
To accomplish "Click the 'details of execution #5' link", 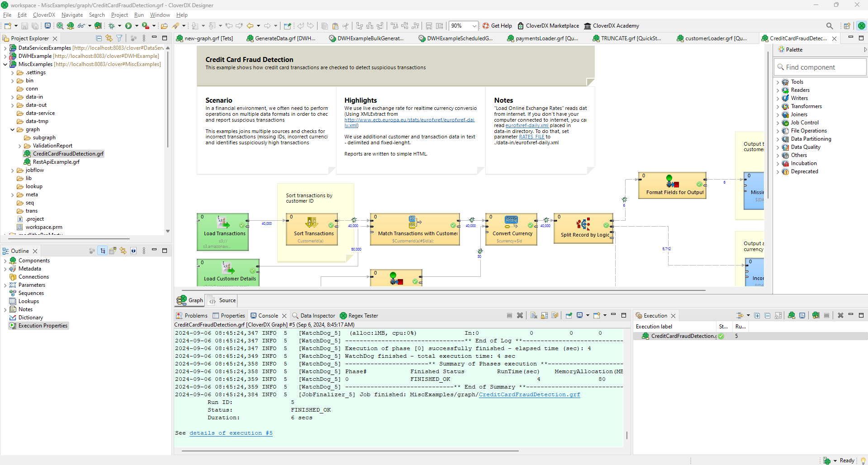I will click(x=231, y=433).
